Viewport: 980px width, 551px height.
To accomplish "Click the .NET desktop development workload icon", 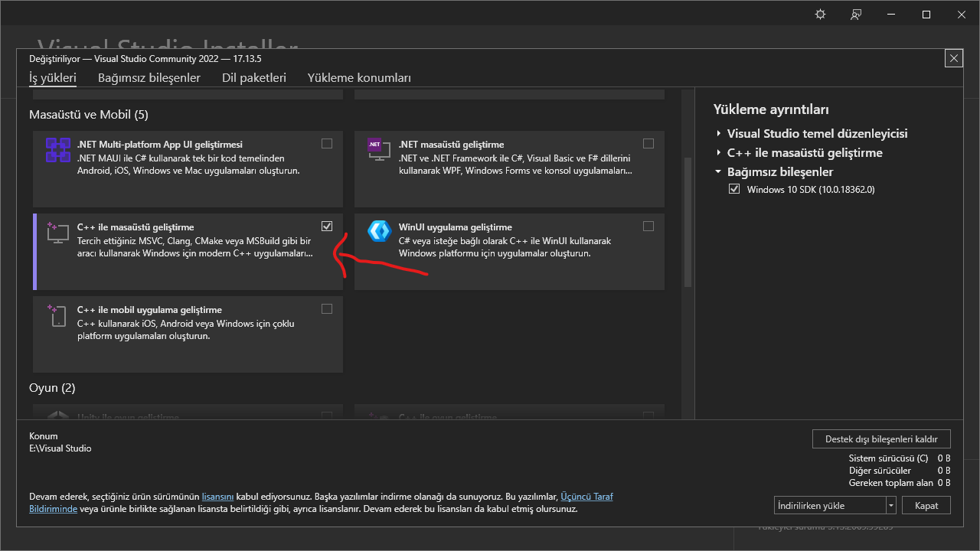I will 379,150.
